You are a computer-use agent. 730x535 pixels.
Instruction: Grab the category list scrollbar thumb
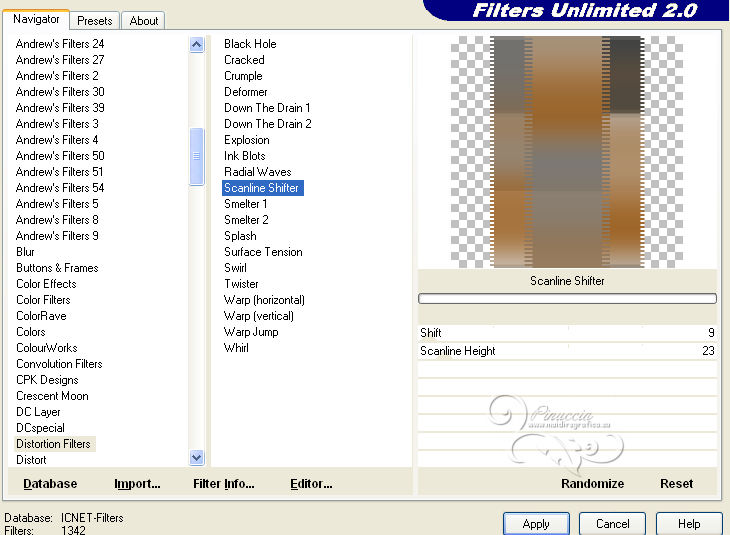(x=196, y=156)
